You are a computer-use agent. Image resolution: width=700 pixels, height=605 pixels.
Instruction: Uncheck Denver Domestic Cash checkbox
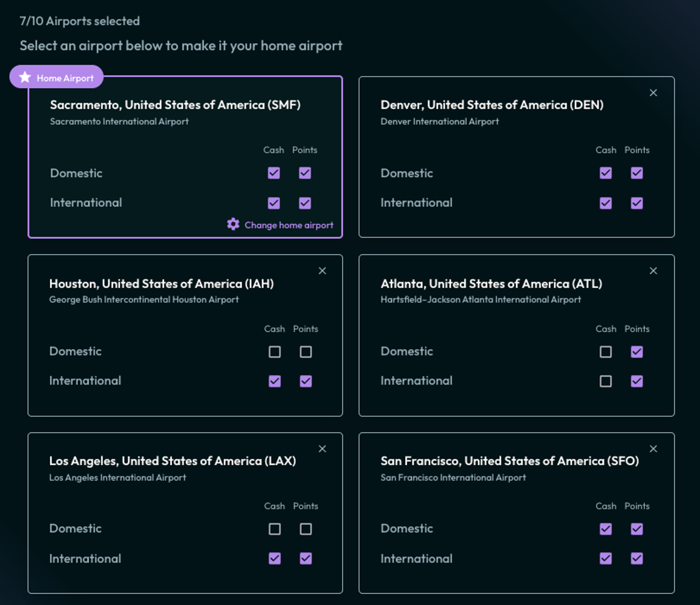tap(605, 173)
